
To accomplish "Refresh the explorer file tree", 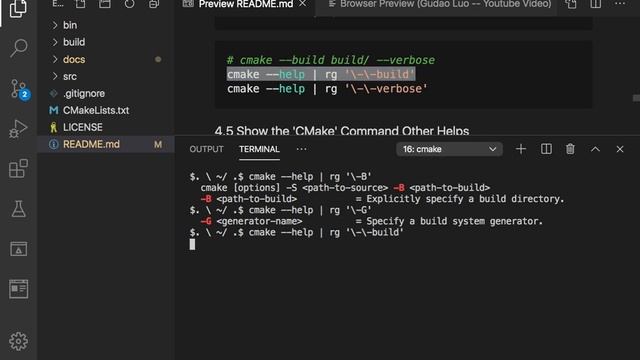I will pyautogui.click(x=129, y=4).
